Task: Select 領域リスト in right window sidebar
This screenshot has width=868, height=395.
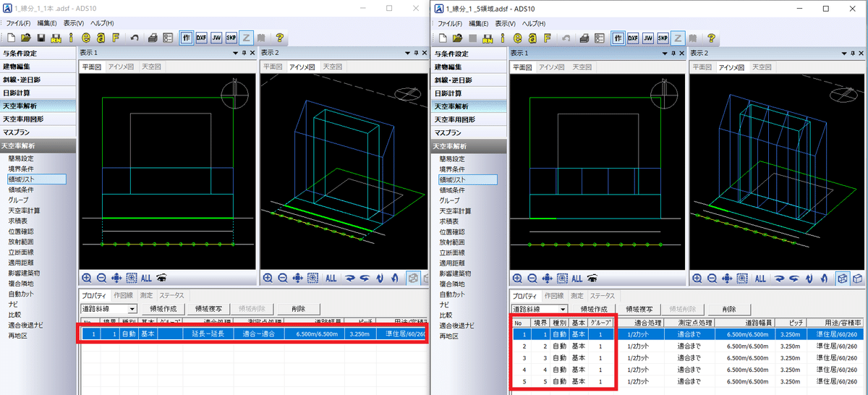Action: click(x=467, y=179)
